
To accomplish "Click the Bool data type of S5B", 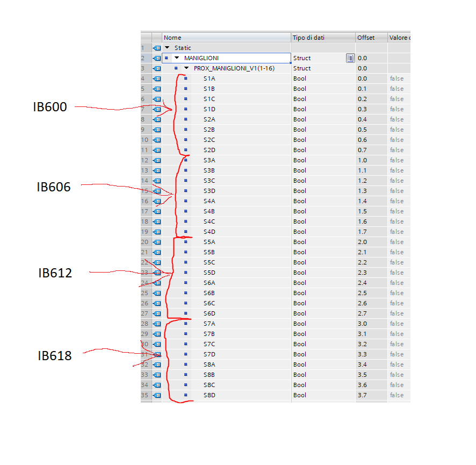I will pyautogui.click(x=300, y=252).
